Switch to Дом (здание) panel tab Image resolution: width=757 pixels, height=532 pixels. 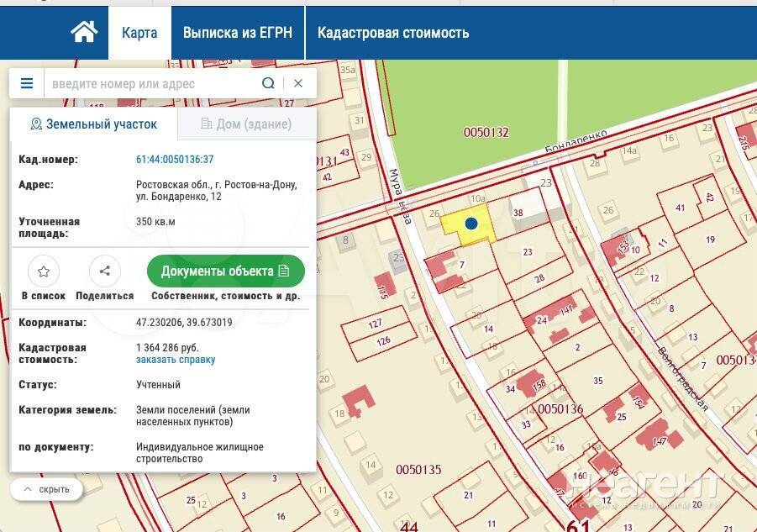(x=246, y=124)
